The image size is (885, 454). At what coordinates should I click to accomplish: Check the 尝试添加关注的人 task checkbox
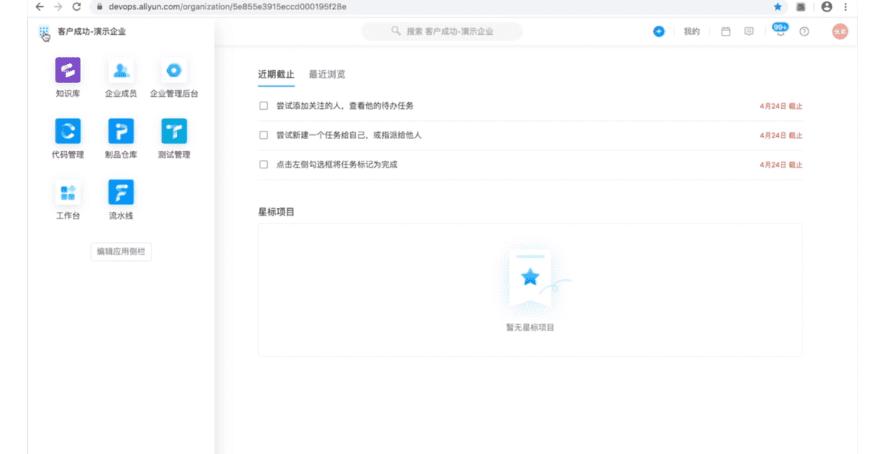click(x=264, y=106)
